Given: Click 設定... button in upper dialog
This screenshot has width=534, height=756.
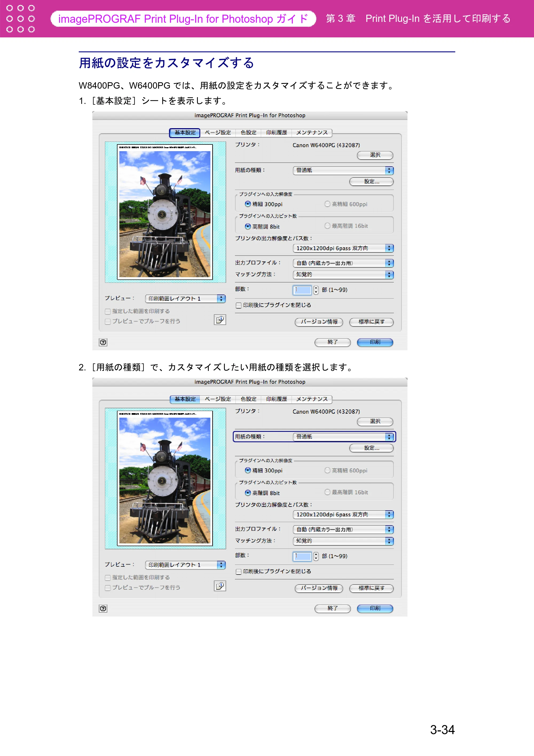Looking at the screenshot, I should 371,182.
